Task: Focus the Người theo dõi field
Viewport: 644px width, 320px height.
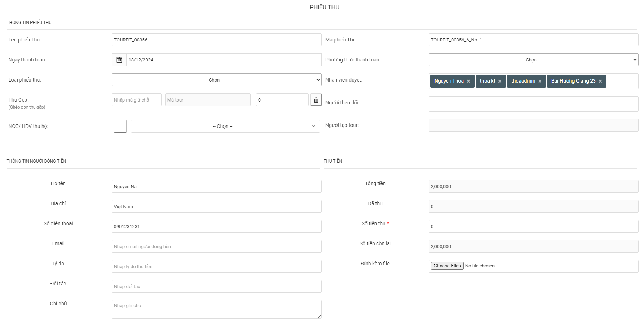Action: pyautogui.click(x=533, y=104)
